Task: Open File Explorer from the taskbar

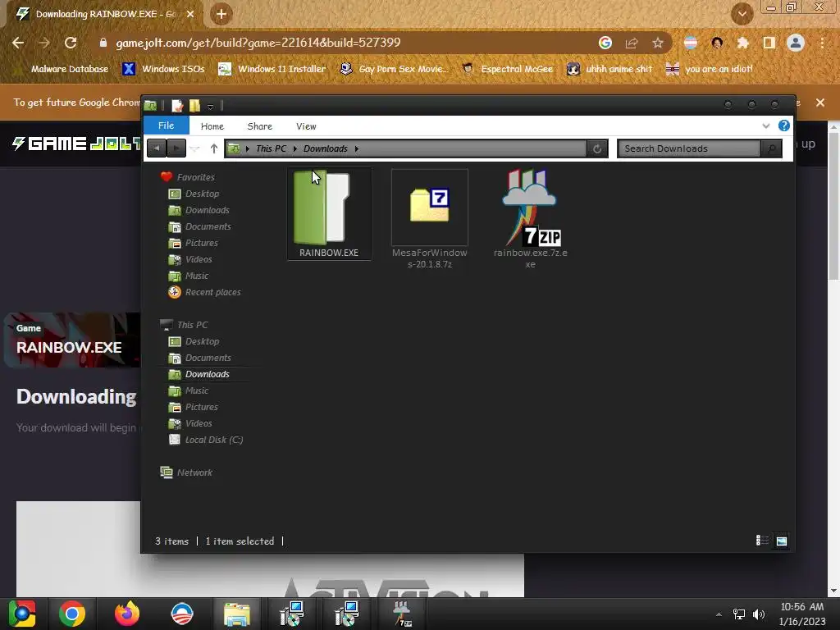Action: (x=237, y=614)
